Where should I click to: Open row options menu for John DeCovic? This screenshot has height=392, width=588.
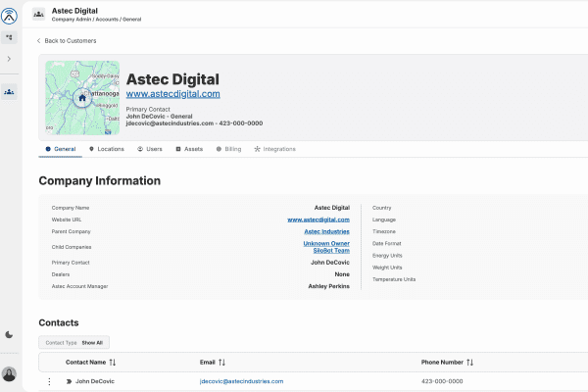click(49, 381)
